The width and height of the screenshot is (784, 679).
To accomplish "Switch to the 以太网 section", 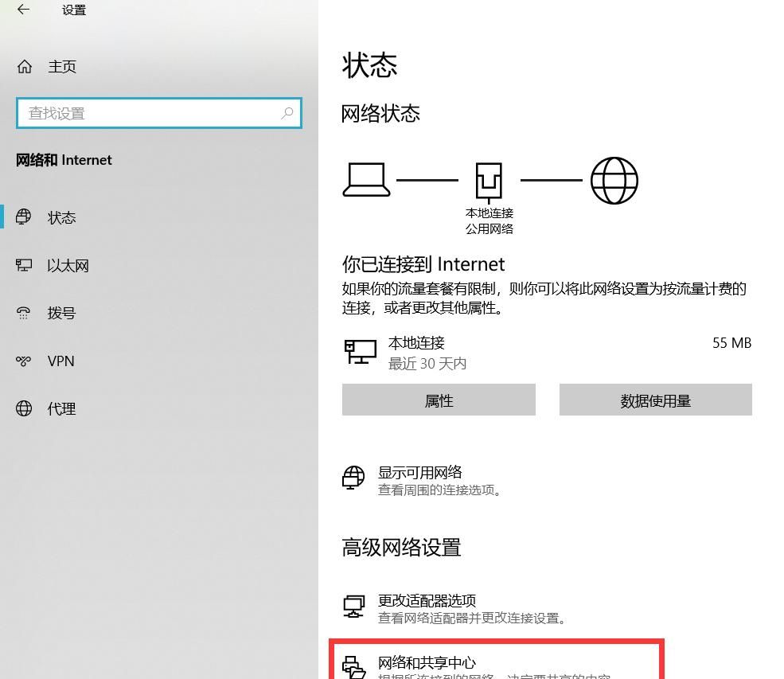I will 68,265.
